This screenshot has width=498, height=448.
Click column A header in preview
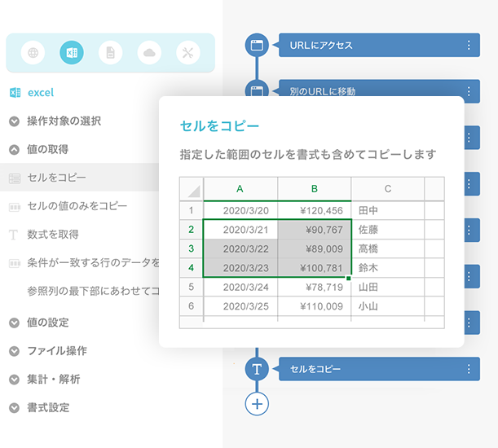(x=240, y=189)
